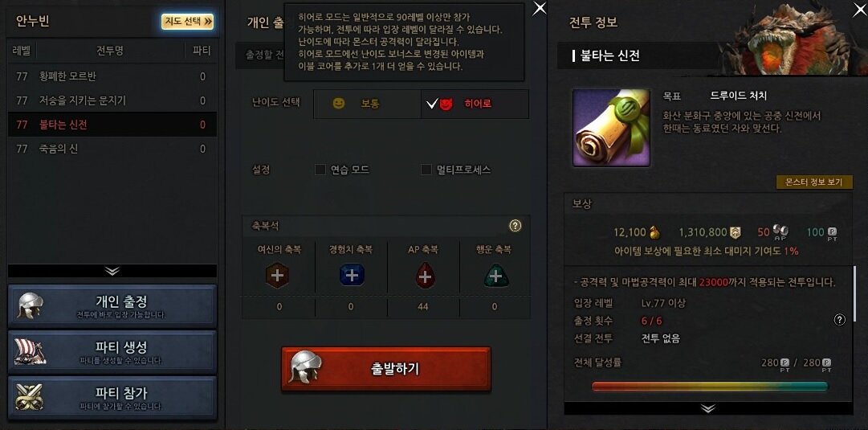Select 죽음의 신 battle in list

(x=112, y=149)
